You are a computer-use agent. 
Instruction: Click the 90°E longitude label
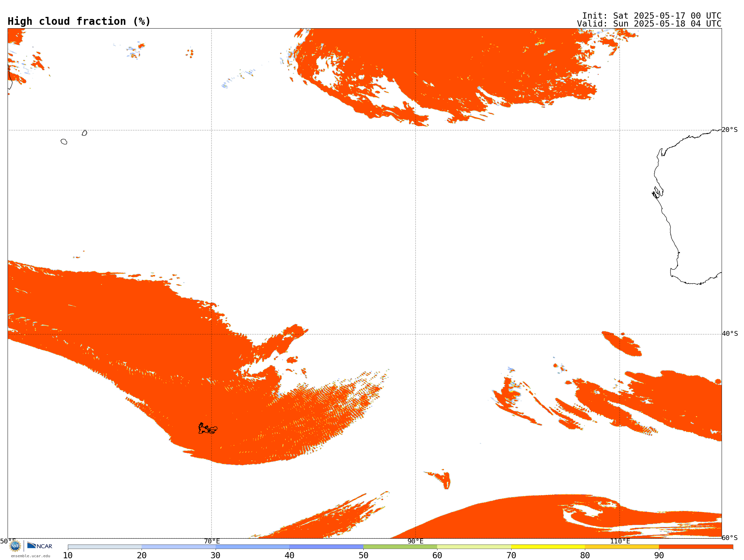pyautogui.click(x=415, y=541)
